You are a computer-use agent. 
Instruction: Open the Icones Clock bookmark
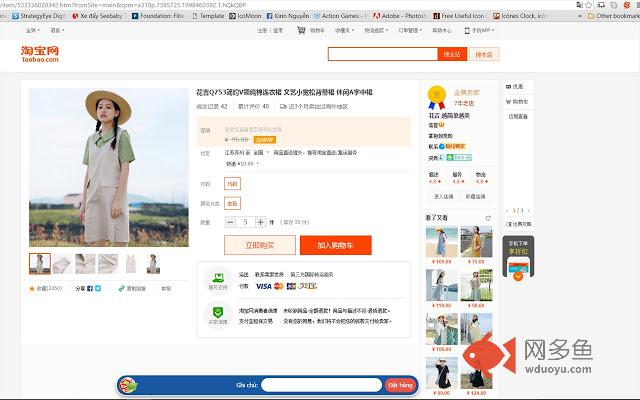coord(519,16)
